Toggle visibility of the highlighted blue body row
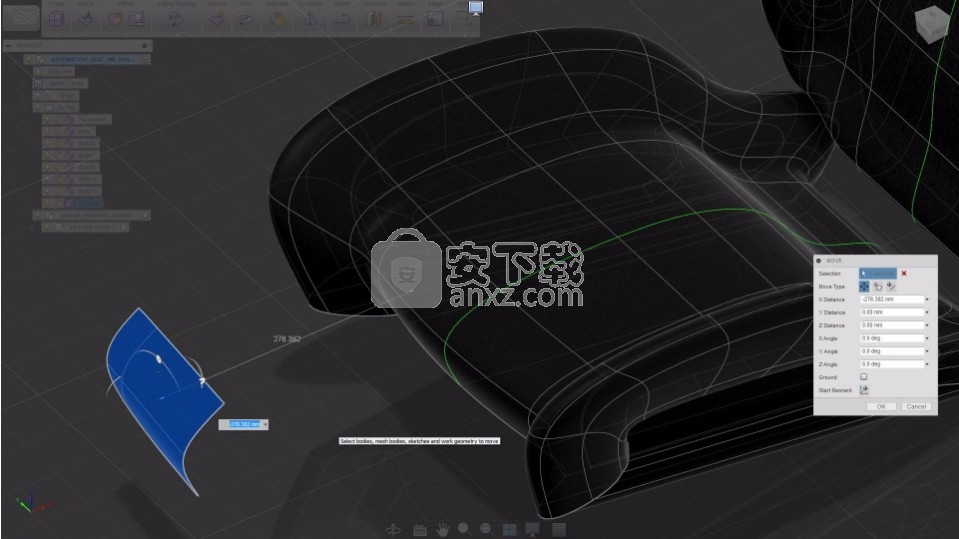 pyautogui.click(x=47, y=203)
